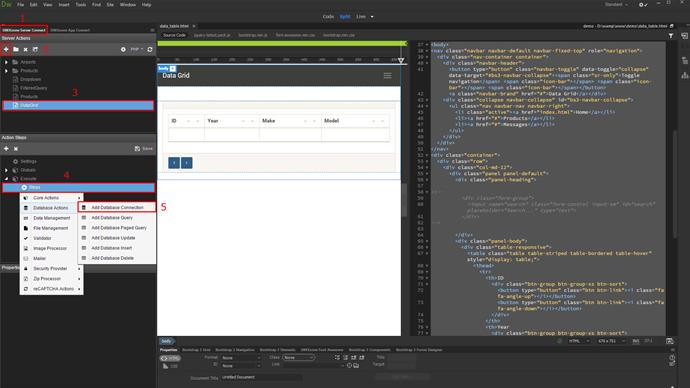Screen dimensions: 690x388
Task: Choose the Validator menu entry
Action: click(x=51, y=238)
